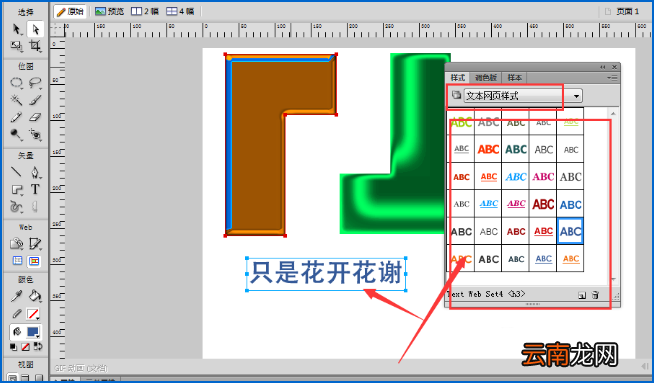
Task: Switch to the 预览 preview tab
Action: pos(109,11)
